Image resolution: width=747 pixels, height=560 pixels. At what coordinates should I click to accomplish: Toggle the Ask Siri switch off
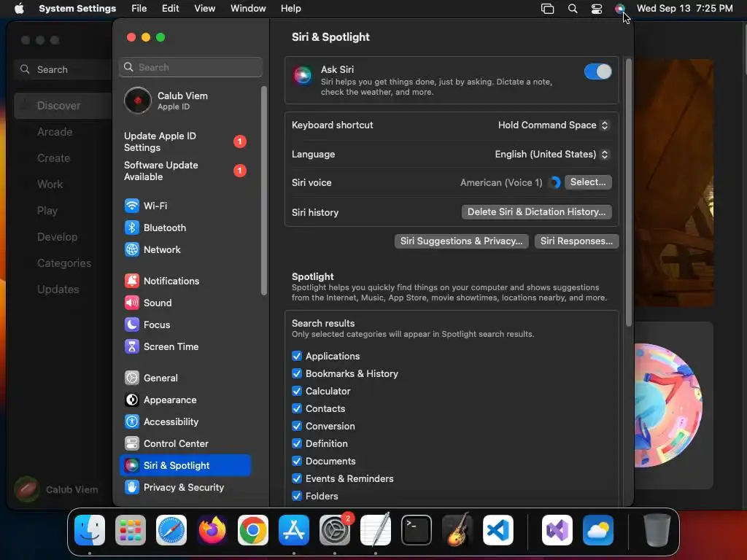597,72
